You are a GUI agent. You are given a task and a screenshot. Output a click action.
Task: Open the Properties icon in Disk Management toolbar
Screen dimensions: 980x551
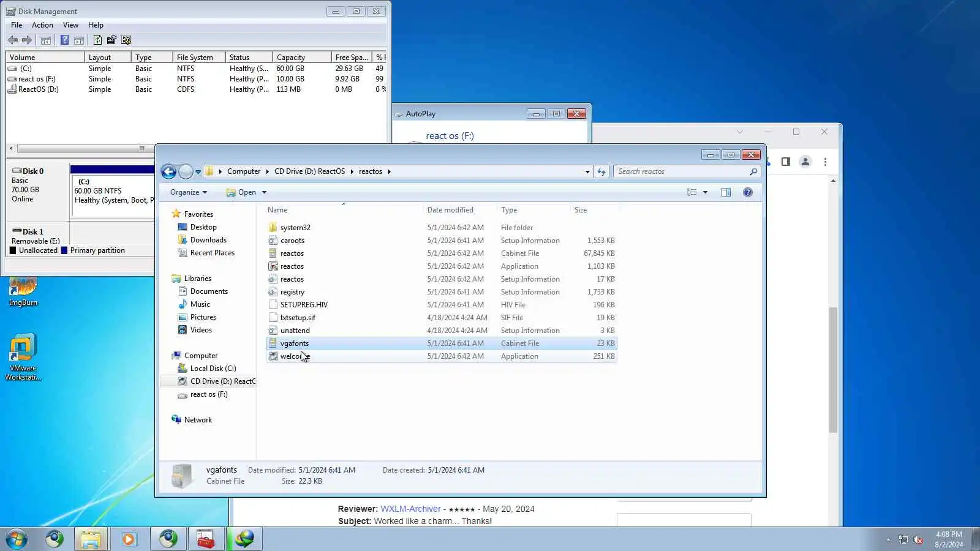point(111,40)
